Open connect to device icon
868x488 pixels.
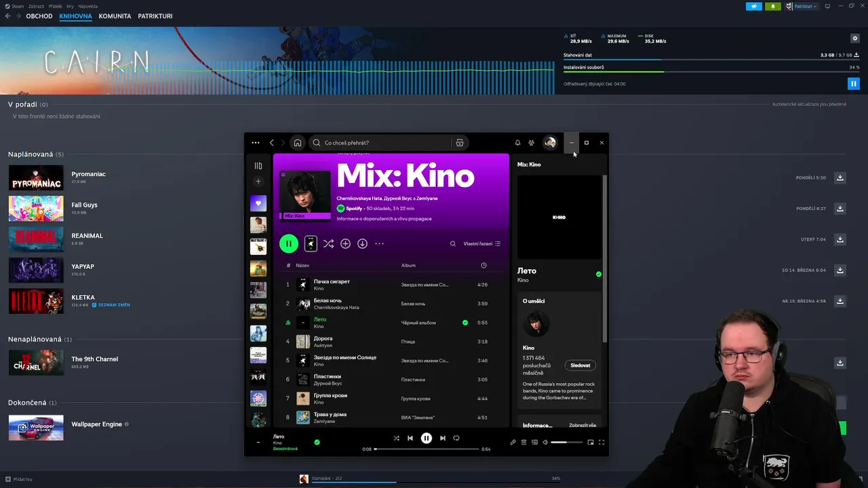(534, 442)
